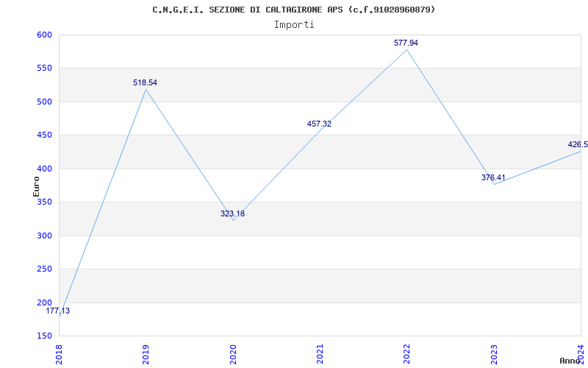Click the 600 y-axis value
Screen dimensions: 588x368
click(x=44, y=35)
